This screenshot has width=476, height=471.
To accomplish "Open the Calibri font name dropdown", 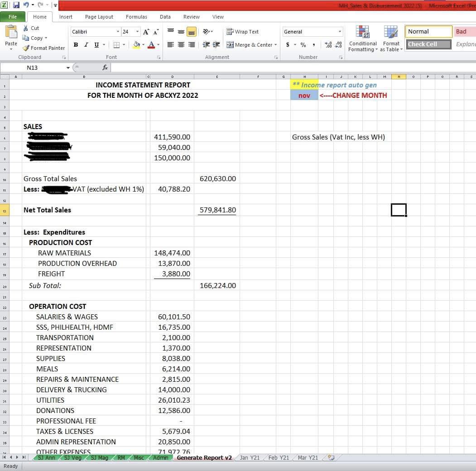I will pos(118,32).
